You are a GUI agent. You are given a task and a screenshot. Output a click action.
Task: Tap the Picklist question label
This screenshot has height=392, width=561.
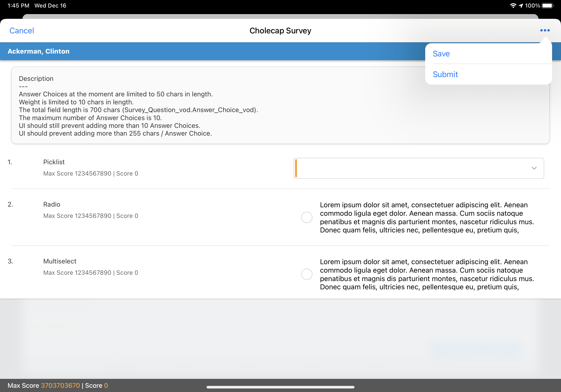pyautogui.click(x=54, y=162)
